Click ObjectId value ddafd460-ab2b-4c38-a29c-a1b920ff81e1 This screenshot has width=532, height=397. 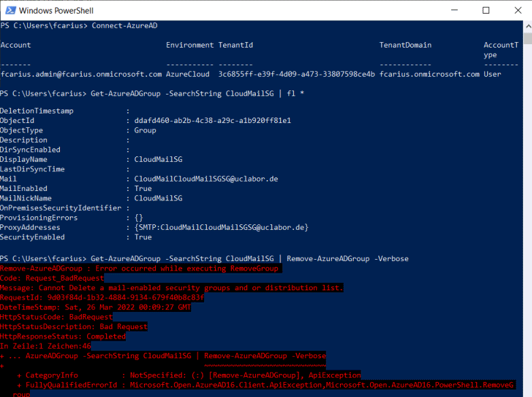213,121
